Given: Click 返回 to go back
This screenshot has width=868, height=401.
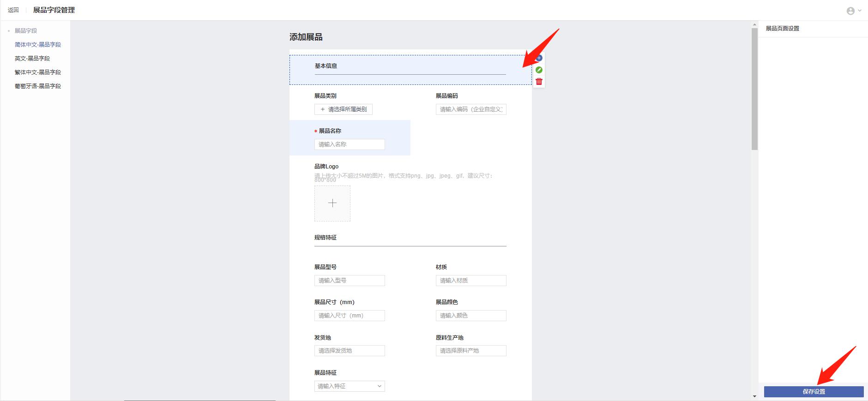Looking at the screenshot, I should (x=13, y=10).
